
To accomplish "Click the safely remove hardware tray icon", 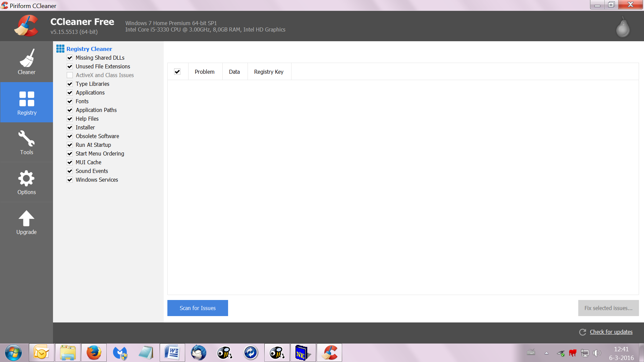I will [560, 353].
